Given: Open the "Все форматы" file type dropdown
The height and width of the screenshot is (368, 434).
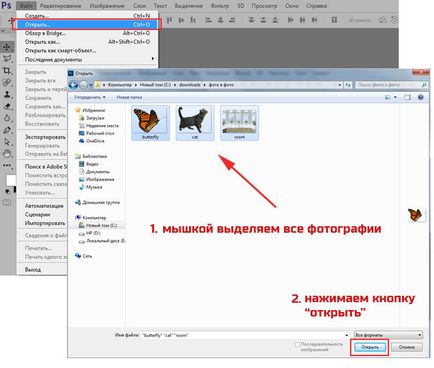Looking at the screenshot, I should point(388,335).
